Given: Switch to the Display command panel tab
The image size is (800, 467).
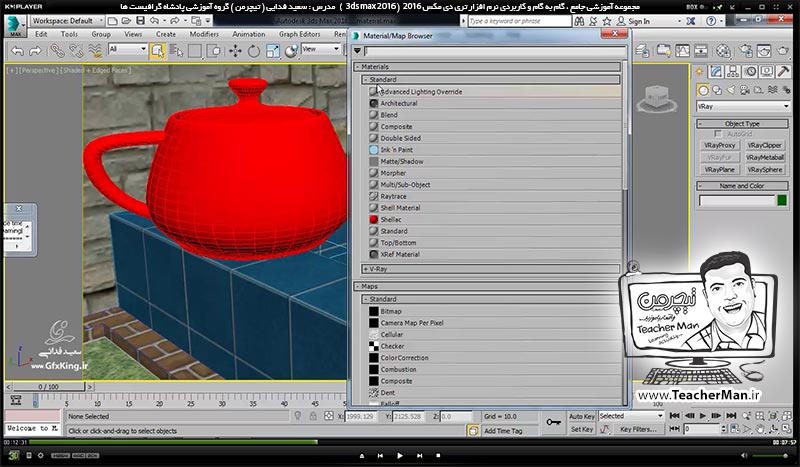Looking at the screenshot, I should pyautogui.click(x=767, y=71).
